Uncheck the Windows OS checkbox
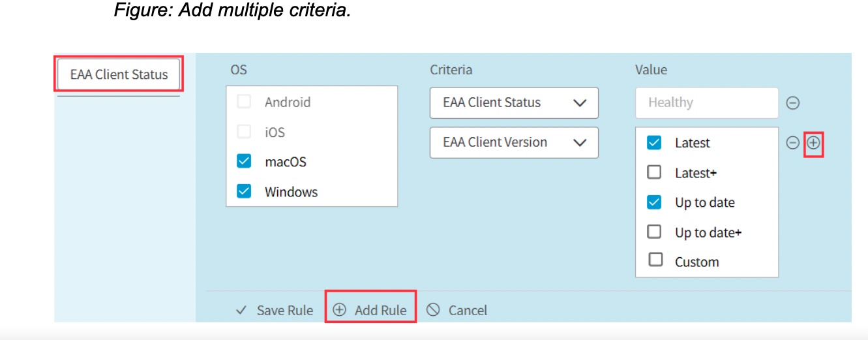Viewport: 868px width, 340px height. pos(244,191)
